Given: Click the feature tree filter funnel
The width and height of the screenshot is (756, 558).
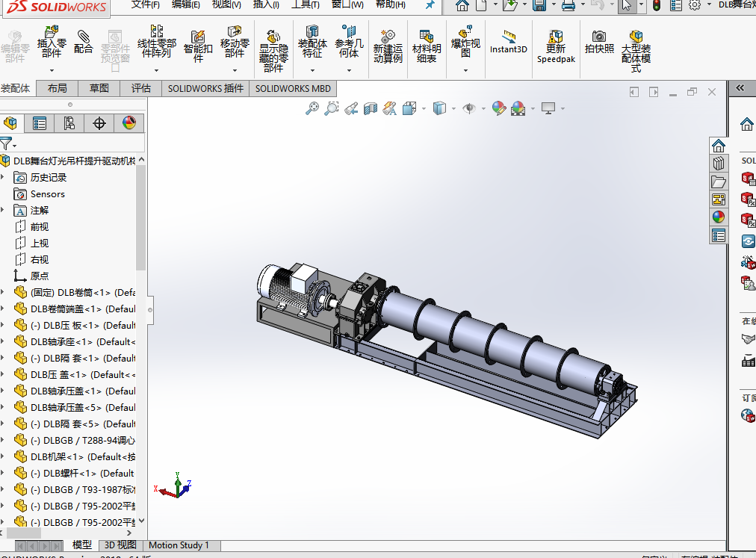Looking at the screenshot, I should 6,143.
